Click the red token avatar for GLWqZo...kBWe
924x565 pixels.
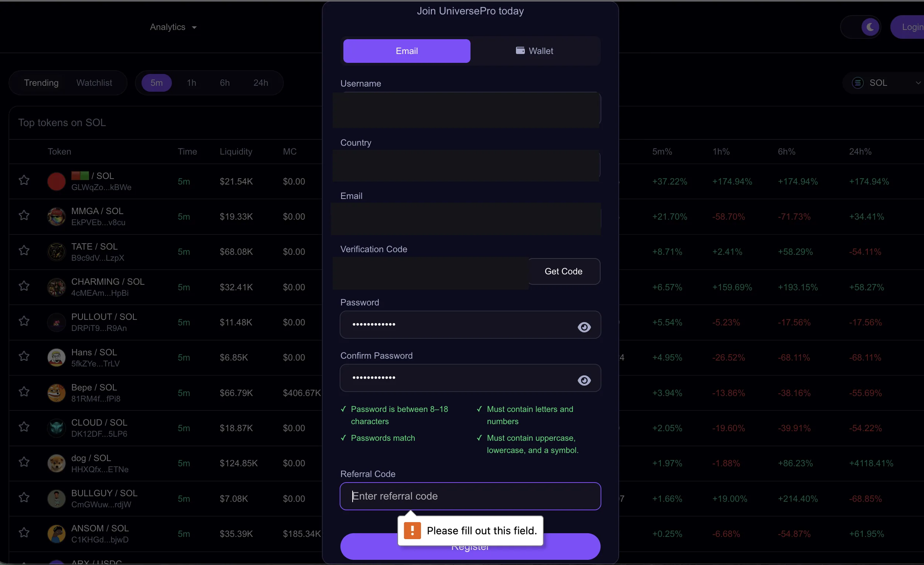[x=56, y=182]
